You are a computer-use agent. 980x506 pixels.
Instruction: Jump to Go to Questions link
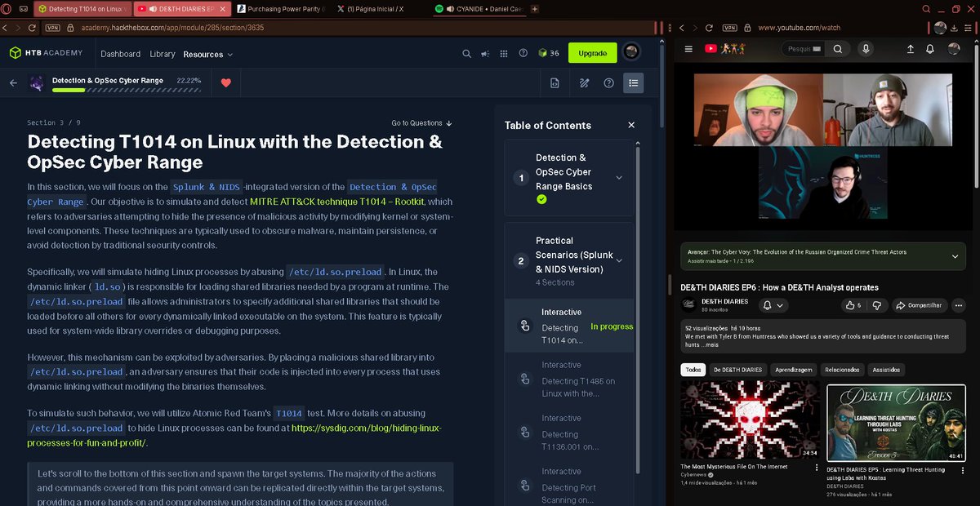(x=421, y=123)
